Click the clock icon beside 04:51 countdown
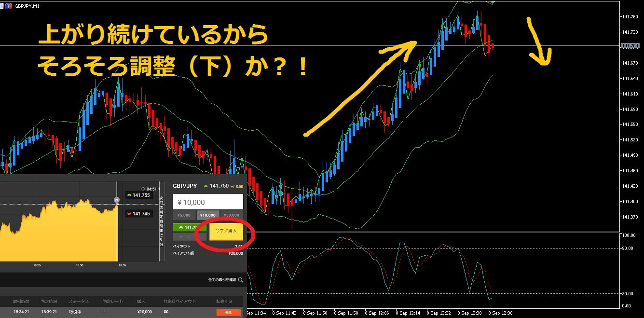This screenshot has height=318, width=644. pos(143,189)
